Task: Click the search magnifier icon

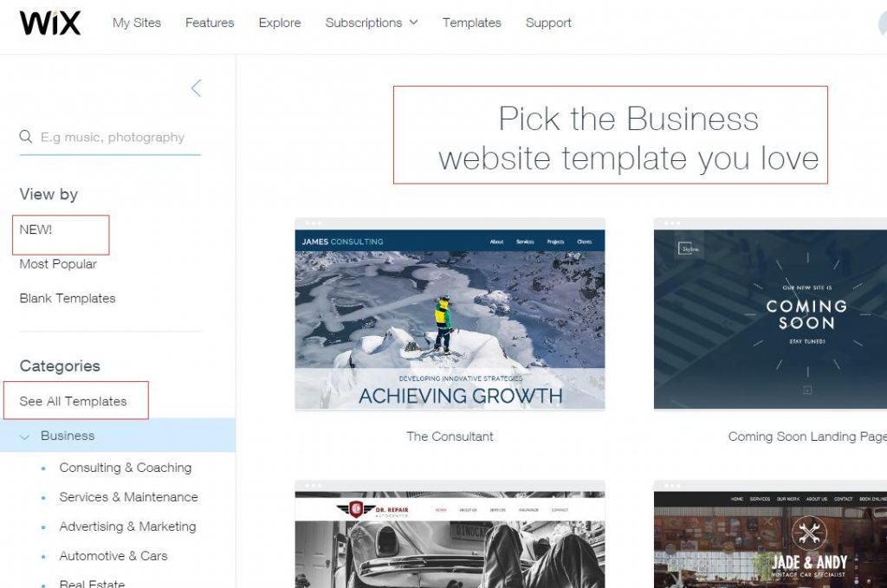Action: [x=25, y=137]
